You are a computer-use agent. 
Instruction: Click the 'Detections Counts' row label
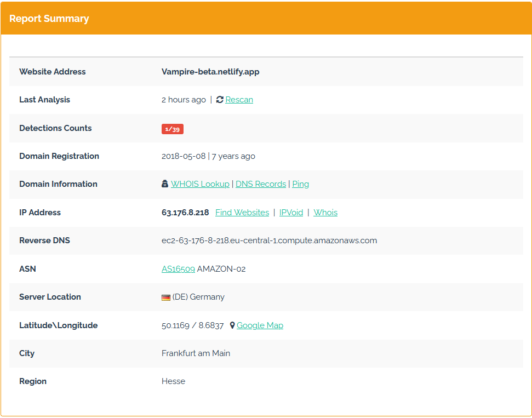pos(56,128)
